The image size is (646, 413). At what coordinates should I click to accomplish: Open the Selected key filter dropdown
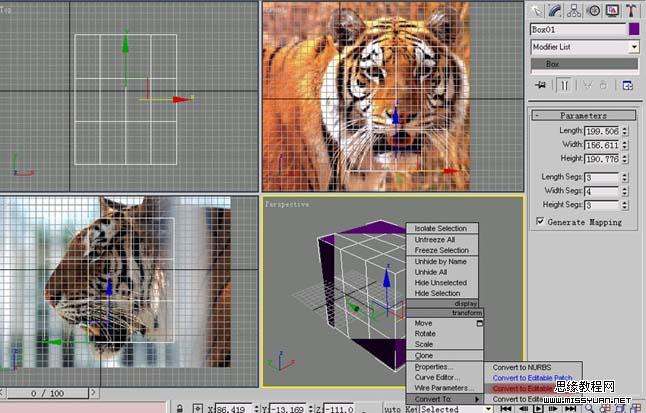pos(488,409)
